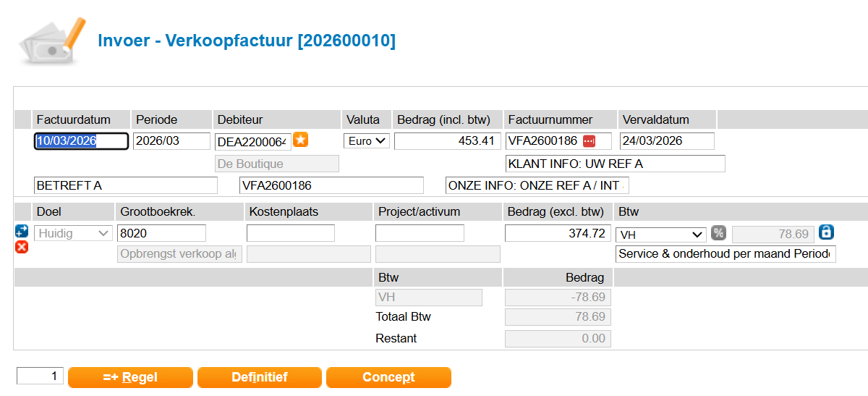Click the Periode field 2026/03
868x396 pixels.
tap(172, 141)
